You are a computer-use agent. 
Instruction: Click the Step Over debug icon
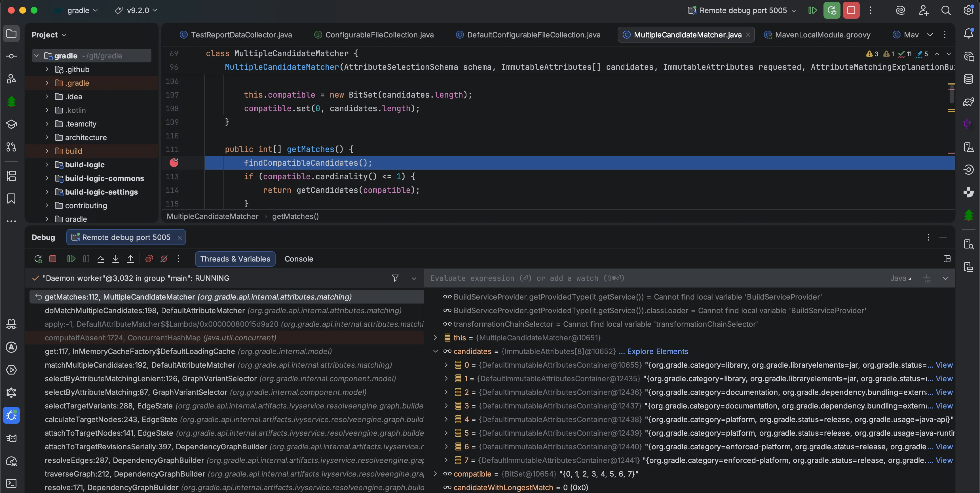tap(101, 259)
